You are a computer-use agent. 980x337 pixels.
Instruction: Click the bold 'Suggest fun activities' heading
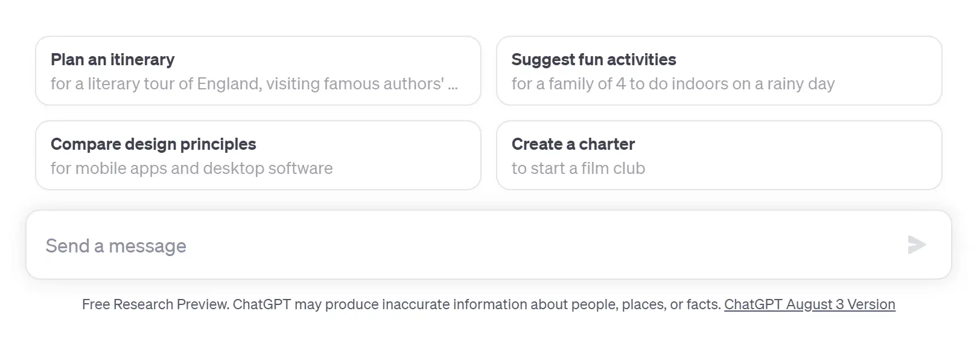coord(593,60)
